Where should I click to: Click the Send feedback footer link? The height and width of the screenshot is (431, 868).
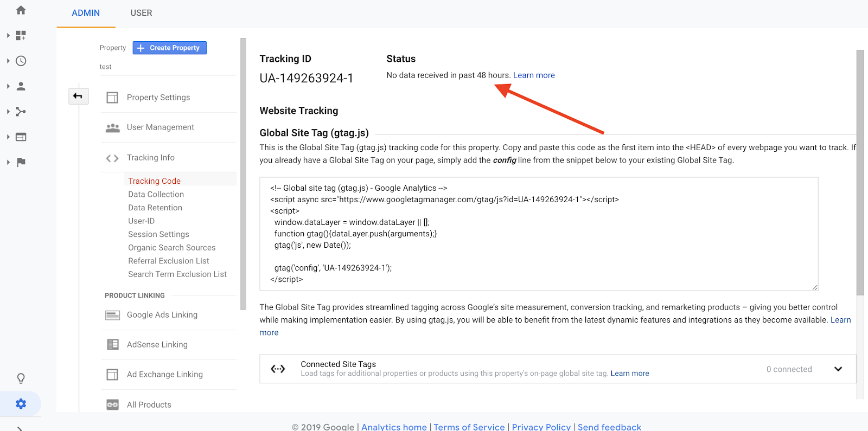609,427
